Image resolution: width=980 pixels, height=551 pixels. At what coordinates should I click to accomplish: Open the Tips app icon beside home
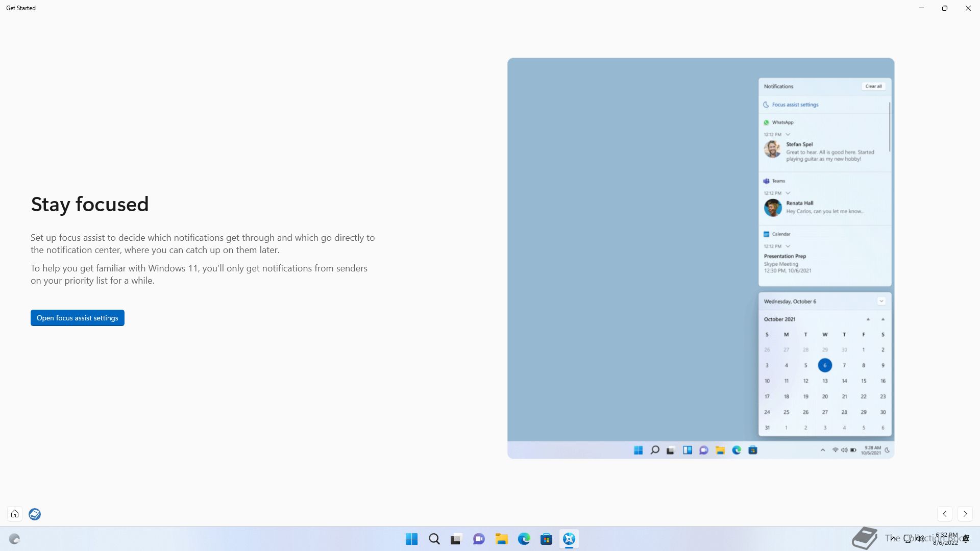tap(35, 514)
